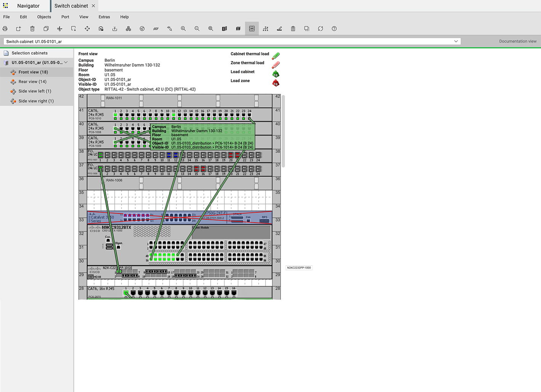Click the help question mark icon

click(334, 29)
